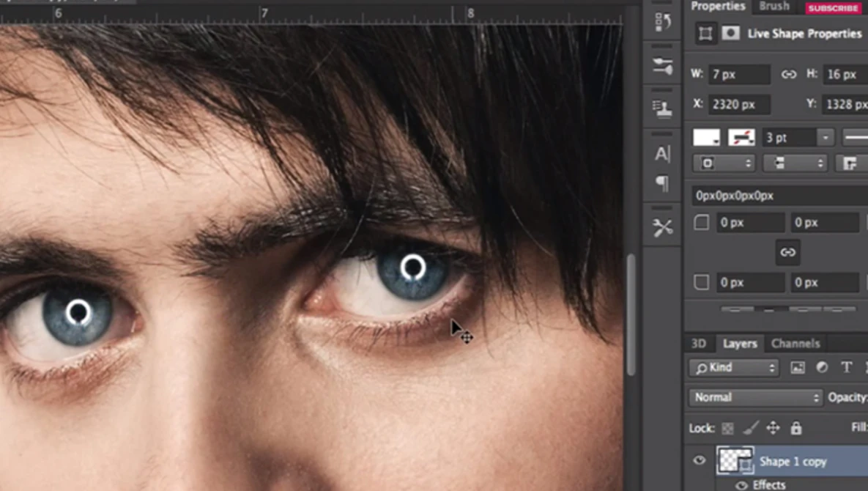This screenshot has height=491, width=868.
Task: Select the Live Shape Properties icon
Action: click(x=706, y=34)
